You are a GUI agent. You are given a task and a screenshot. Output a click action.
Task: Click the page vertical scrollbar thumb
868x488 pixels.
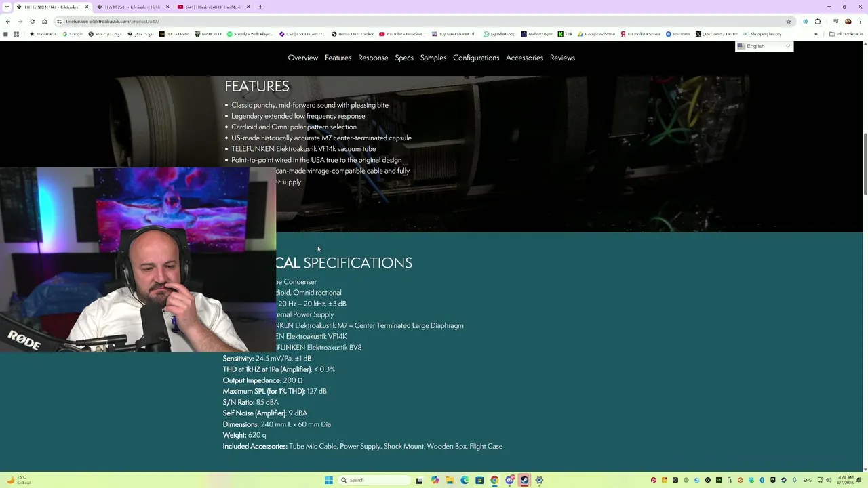pyautogui.click(x=865, y=163)
